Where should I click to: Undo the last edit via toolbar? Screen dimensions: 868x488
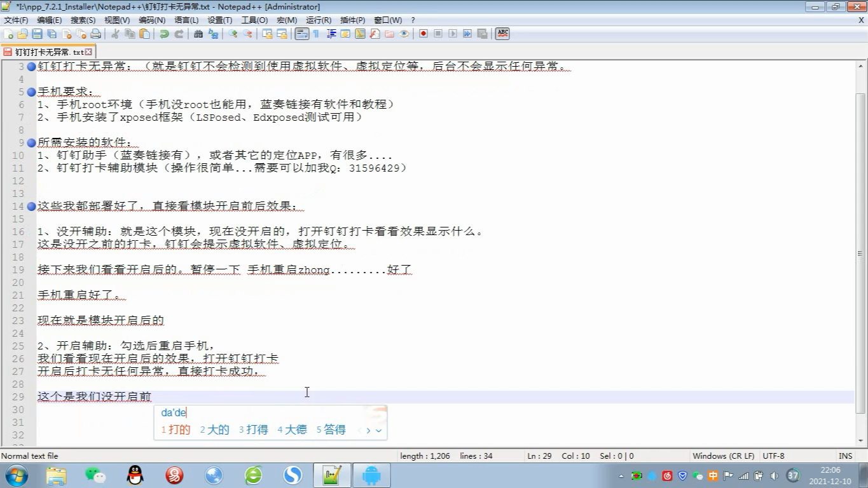point(164,34)
